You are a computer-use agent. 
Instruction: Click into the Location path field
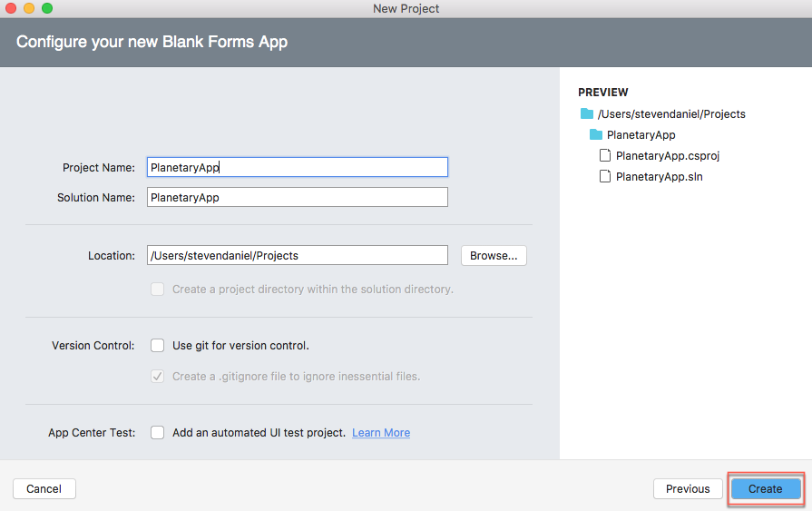[x=298, y=255]
